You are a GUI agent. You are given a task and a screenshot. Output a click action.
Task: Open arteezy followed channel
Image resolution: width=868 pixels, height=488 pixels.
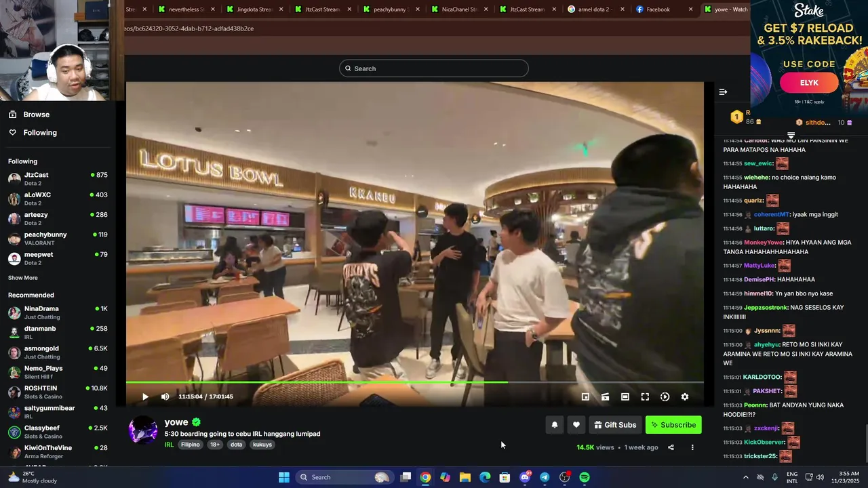click(58, 219)
